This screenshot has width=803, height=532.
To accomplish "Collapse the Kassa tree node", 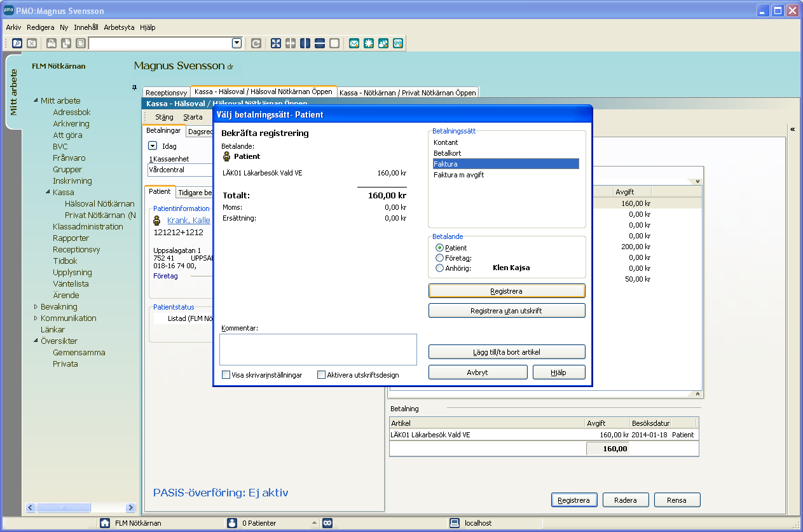I will (x=48, y=193).
